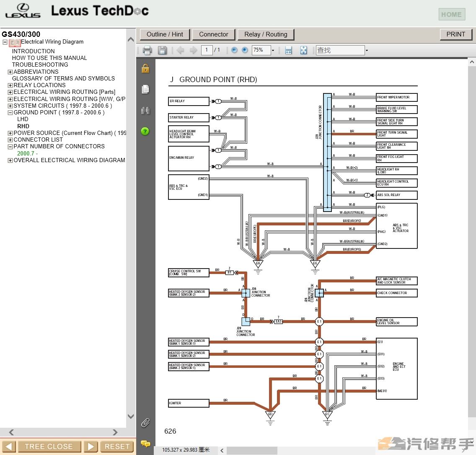Click the save floppy disk icon
This screenshot has height=455, width=476.
point(163,50)
